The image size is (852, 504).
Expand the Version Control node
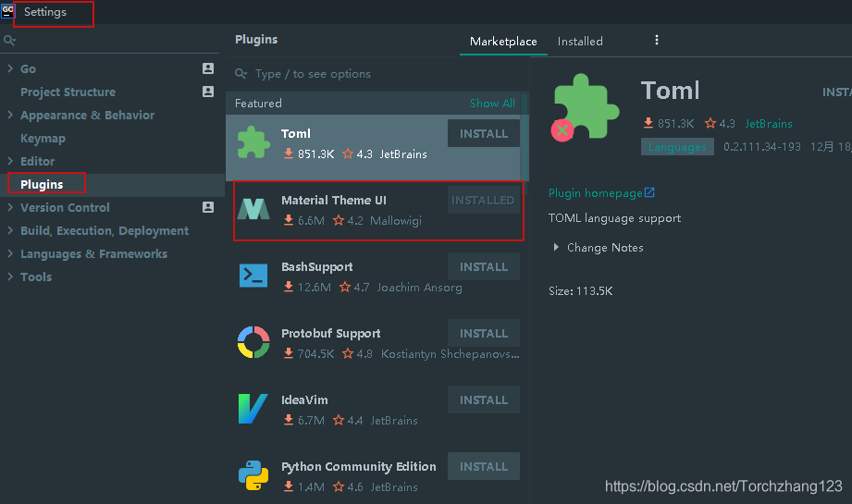10,207
